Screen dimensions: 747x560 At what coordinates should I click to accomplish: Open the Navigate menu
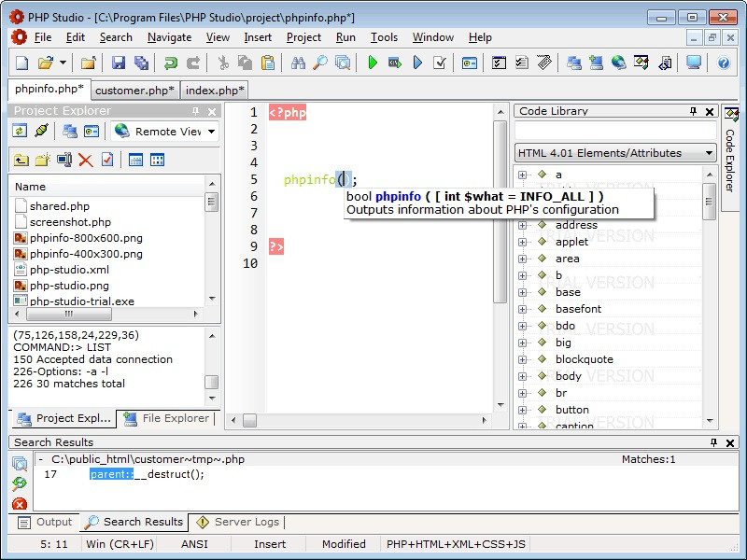click(x=169, y=37)
